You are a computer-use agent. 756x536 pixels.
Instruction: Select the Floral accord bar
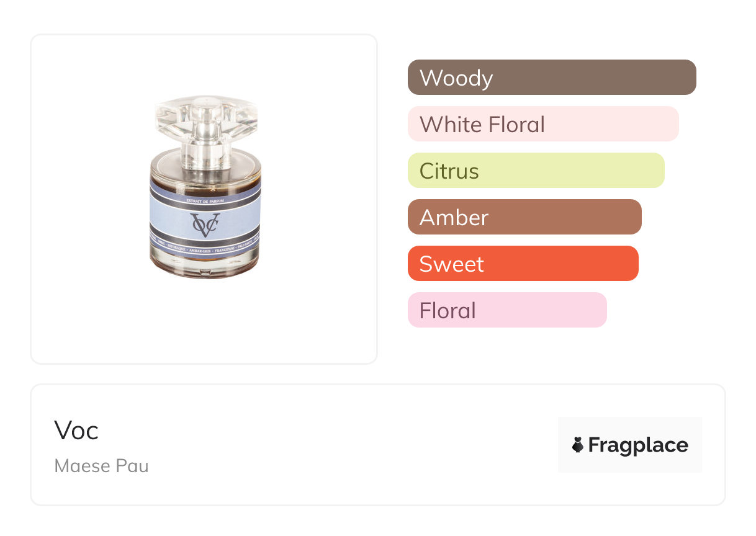click(507, 310)
